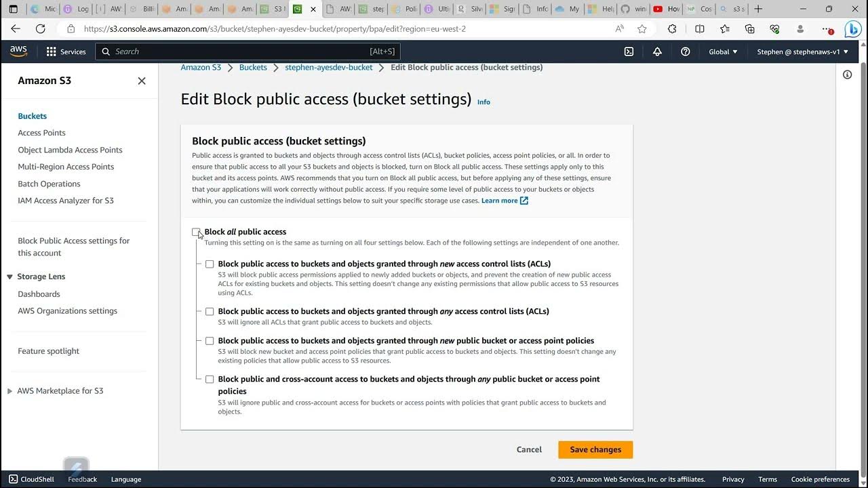Open the Info link beside the heading
Viewport: 868px width, 488px height.
click(484, 102)
